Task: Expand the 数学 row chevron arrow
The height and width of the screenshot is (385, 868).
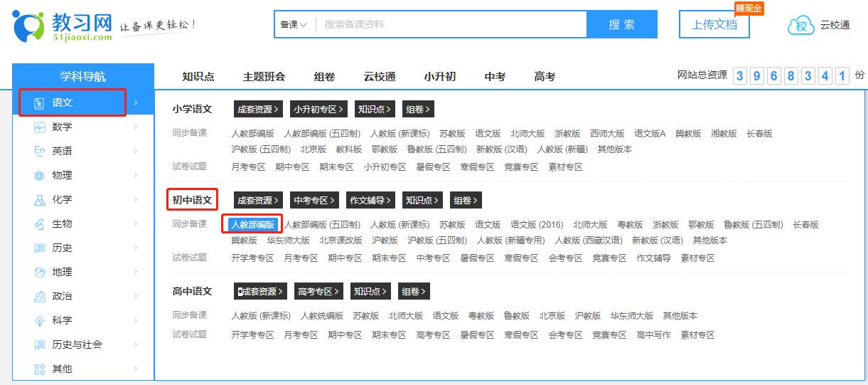Action: tap(136, 127)
